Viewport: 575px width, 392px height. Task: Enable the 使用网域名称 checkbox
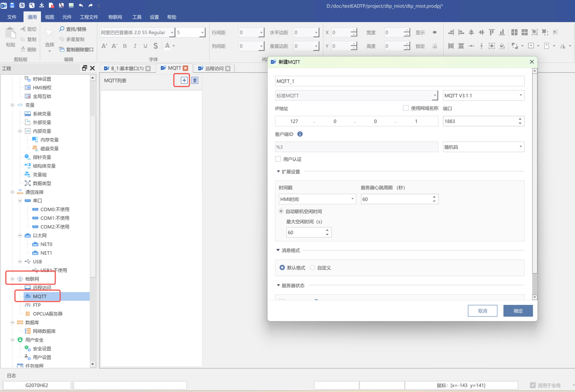406,108
